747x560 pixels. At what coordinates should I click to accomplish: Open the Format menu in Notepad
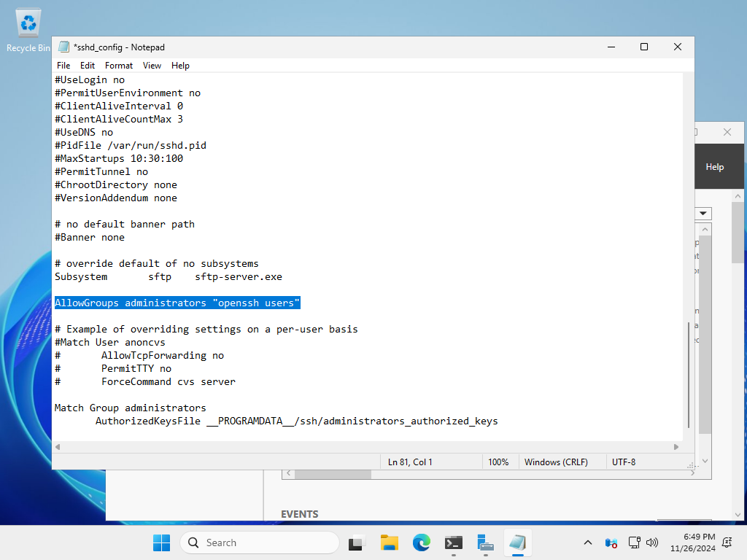119,65
